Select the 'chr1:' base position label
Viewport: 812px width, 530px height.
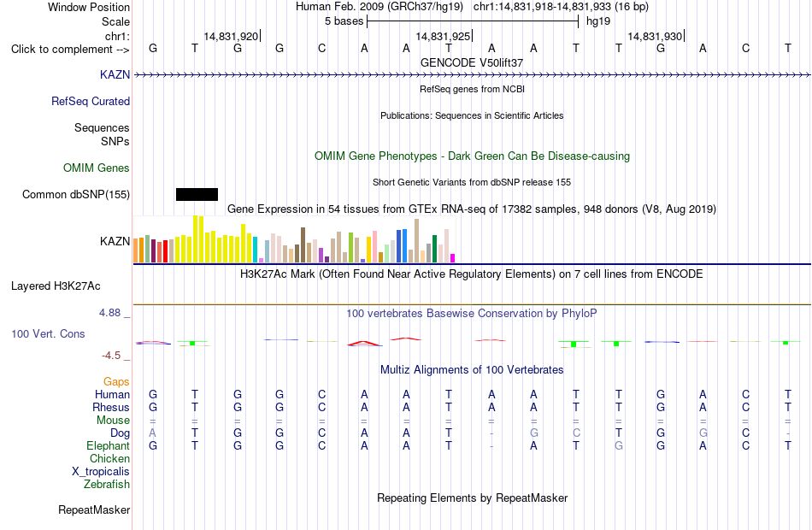(x=118, y=36)
